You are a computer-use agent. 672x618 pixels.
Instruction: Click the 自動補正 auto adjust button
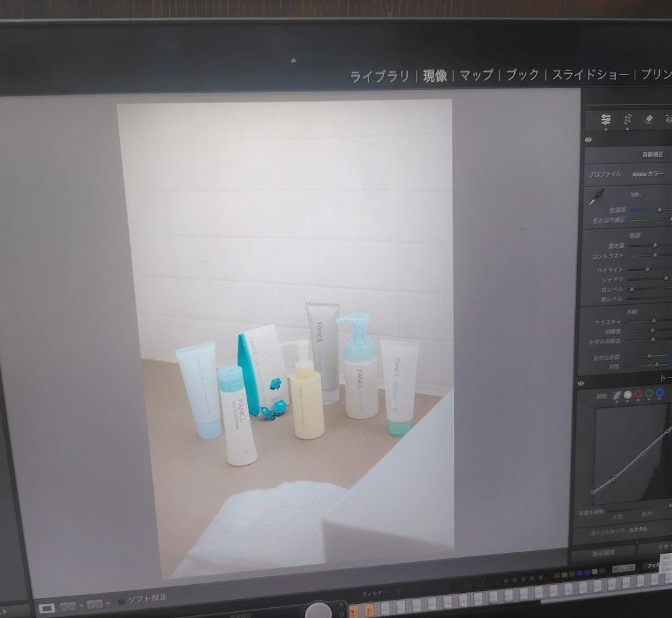coord(652,154)
